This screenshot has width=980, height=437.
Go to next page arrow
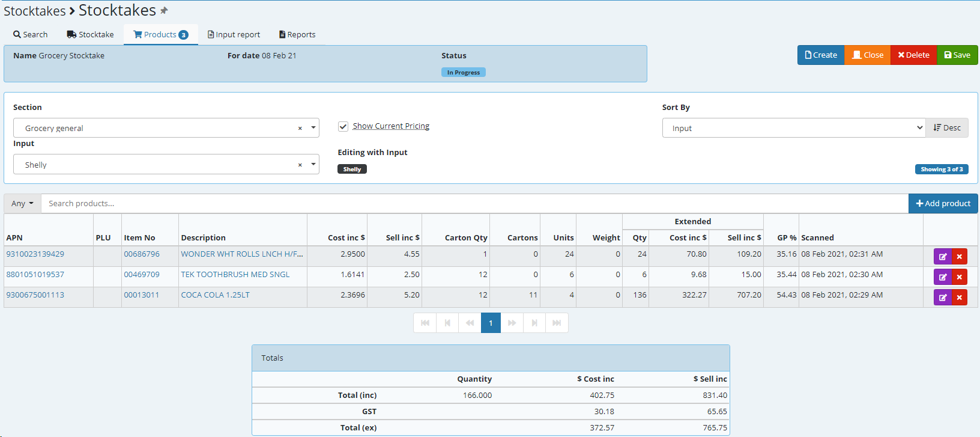[534, 323]
